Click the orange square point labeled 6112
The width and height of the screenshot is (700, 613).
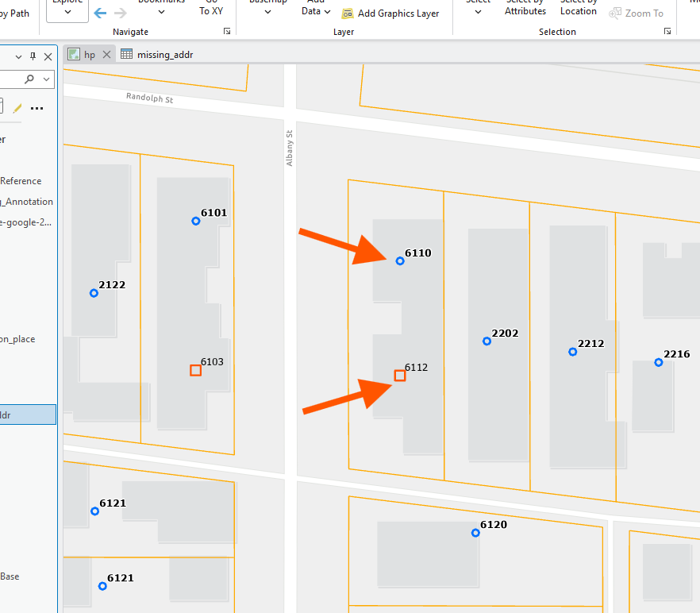400,376
